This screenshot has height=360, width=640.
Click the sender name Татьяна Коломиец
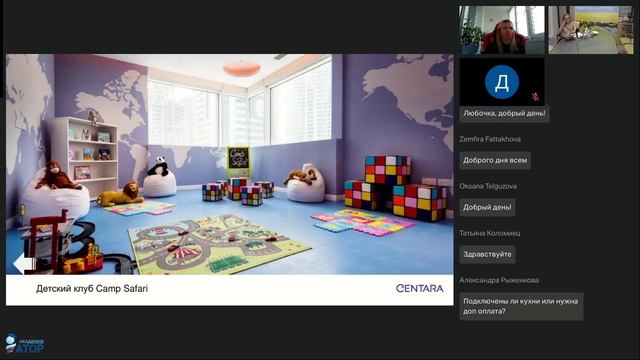pos(489,233)
